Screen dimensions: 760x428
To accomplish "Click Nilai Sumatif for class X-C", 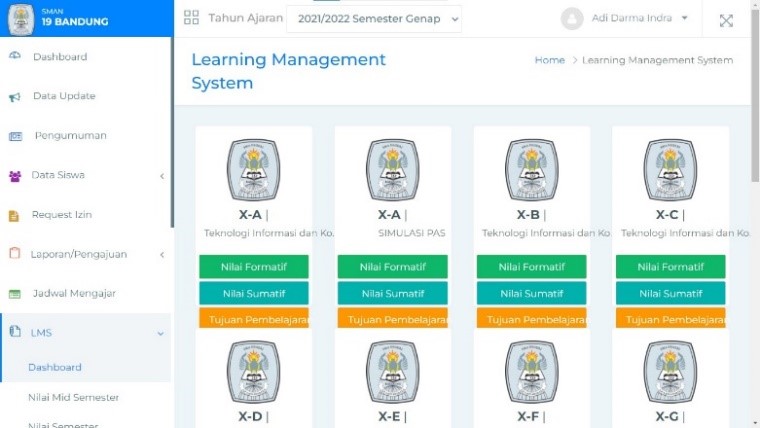I will (670, 293).
